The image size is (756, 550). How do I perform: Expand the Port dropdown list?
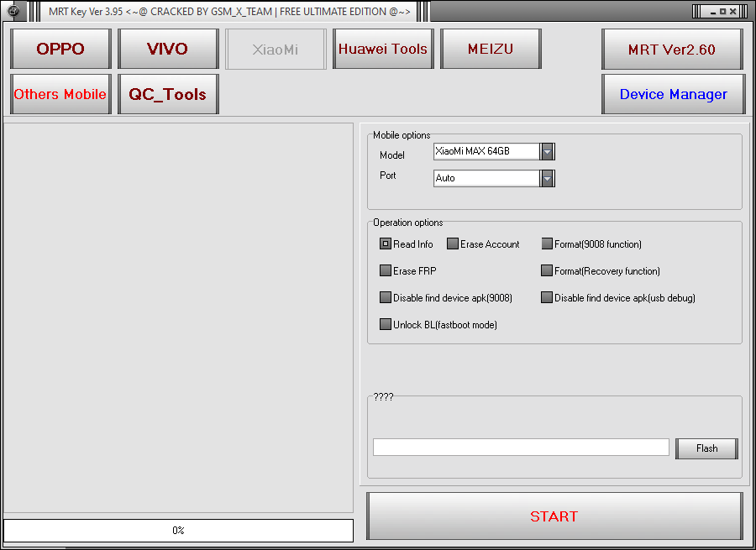[547, 178]
